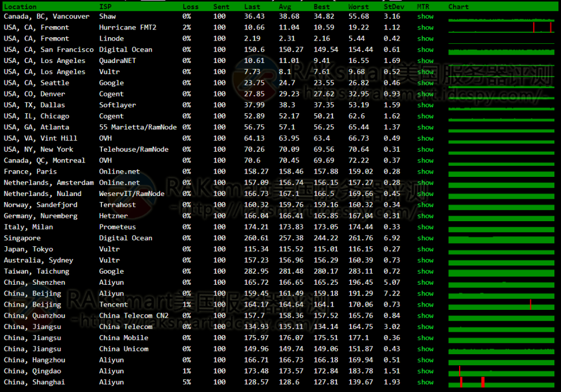The height and width of the screenshot is (392, 561).
Task: Click the Chart column header
Action: point(459,7)
